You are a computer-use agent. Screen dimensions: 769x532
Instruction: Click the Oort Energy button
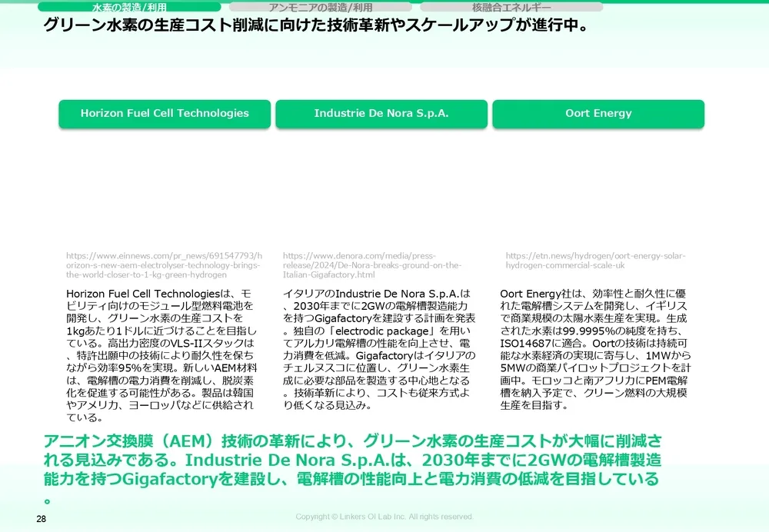click(600, 113)
